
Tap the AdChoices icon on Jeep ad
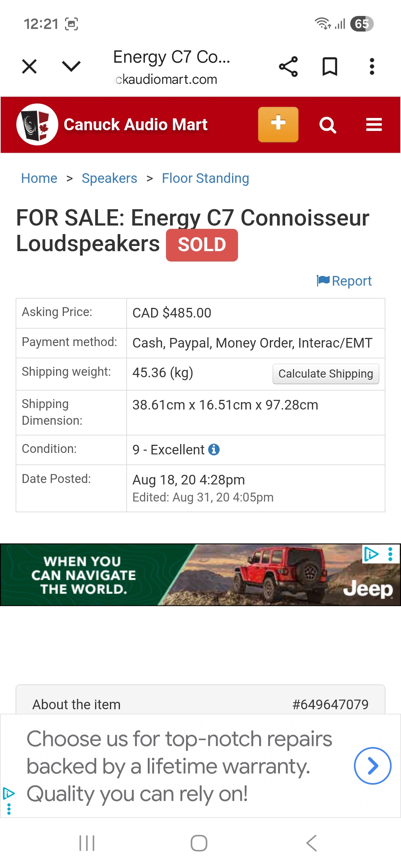tap(371, 554)
